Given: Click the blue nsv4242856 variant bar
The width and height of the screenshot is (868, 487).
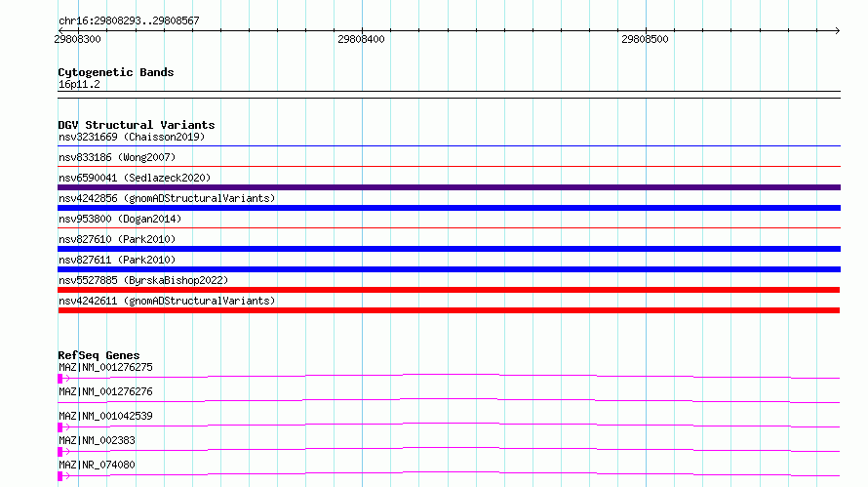Looking at the screenshot, I should [x=449, y=208].
